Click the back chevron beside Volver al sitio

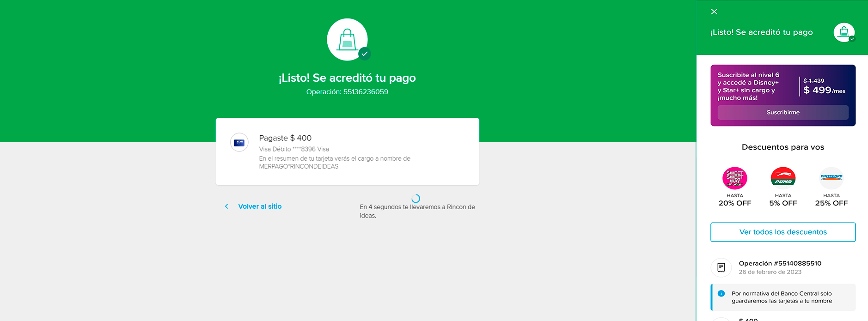pos(226,206)
